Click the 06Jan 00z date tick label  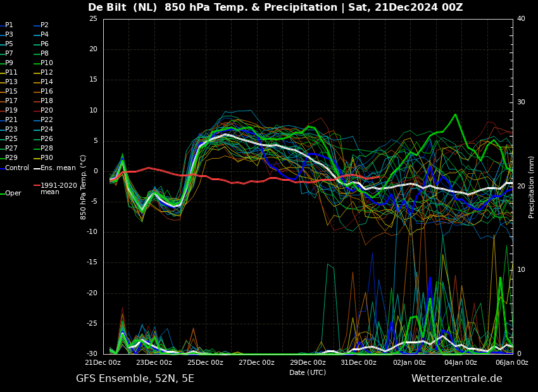(x=512, y=362)
